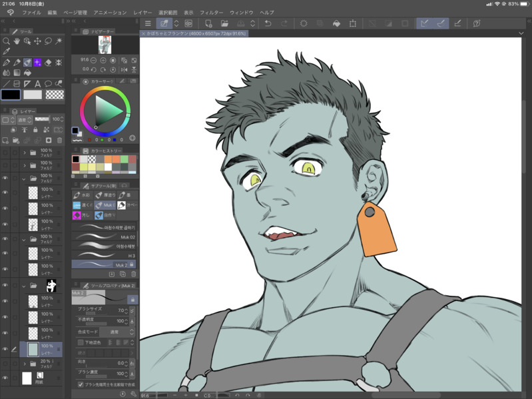
Task: Select the Muk 02 brush preset
Action: pyautogui.click(x=105, y=237)
